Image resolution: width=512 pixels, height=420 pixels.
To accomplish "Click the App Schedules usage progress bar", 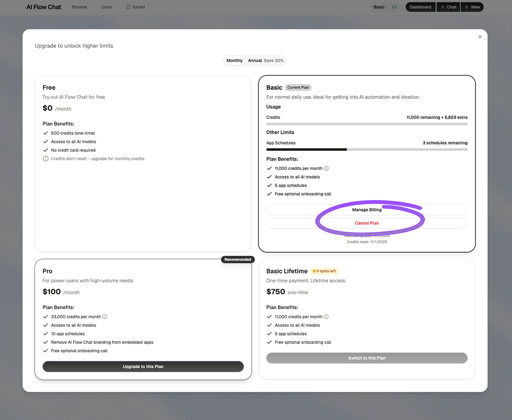I will pos(367,150).
